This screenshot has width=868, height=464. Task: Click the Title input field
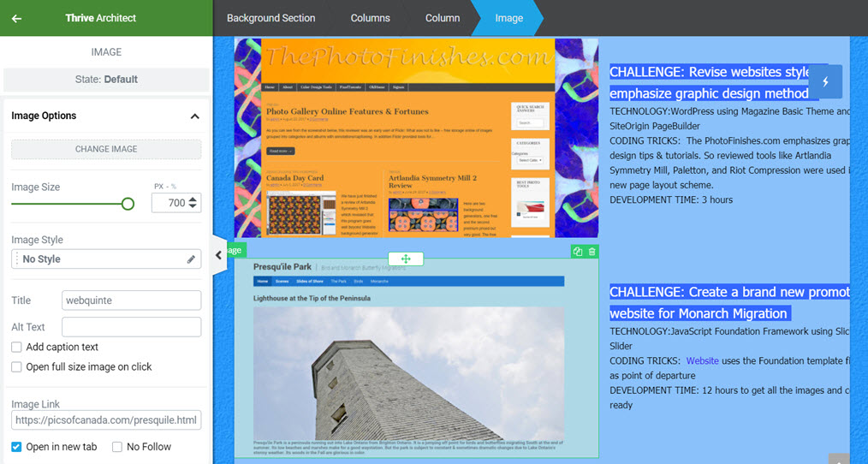pos(131,300)
